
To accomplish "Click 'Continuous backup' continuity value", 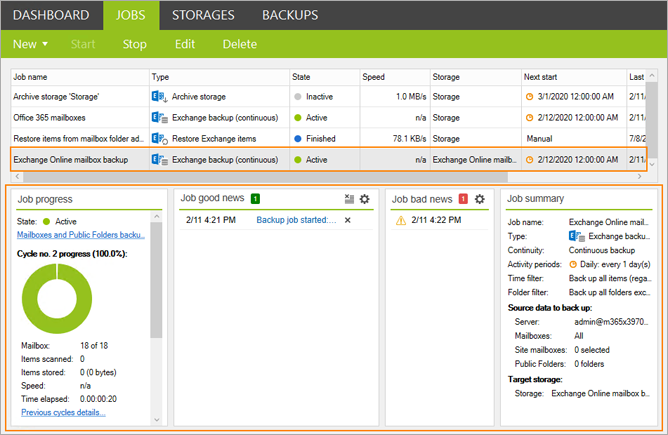I will pos(602,250).
